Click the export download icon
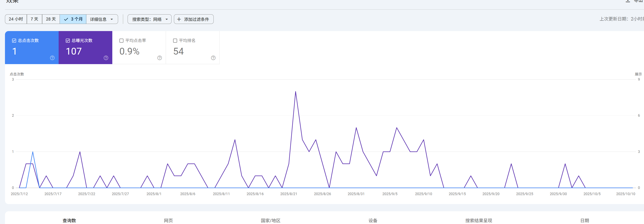 pyautogui.click(x=628, y=1)
